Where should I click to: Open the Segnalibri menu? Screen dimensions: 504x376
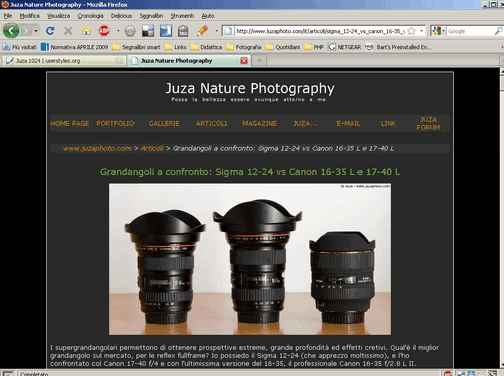151,16
